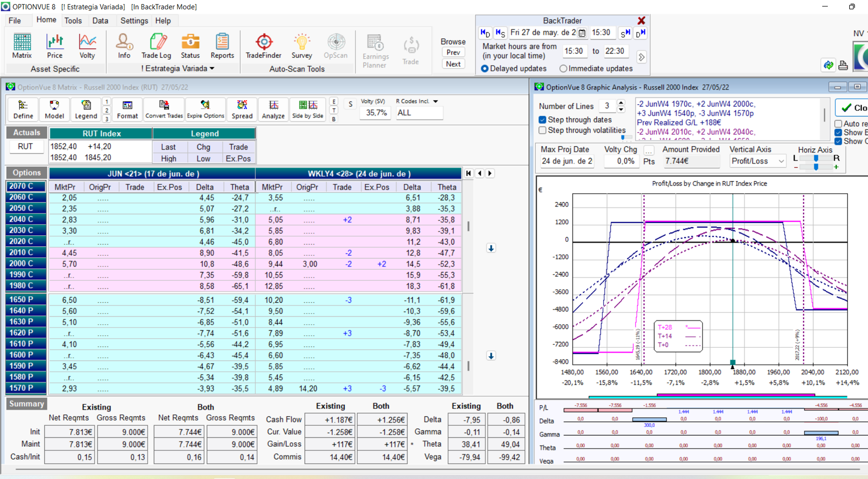Click the Browse Prev button
Image resolution: width=868 pixels, height=479 pixels.
pos(453,52)
